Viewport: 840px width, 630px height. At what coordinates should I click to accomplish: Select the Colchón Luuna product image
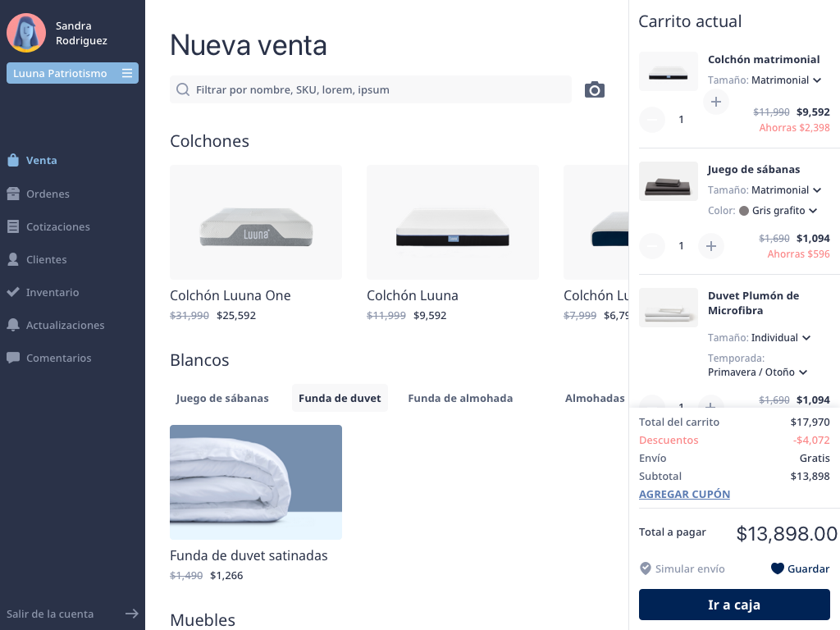pyautogui.click(x=453, y=222)
